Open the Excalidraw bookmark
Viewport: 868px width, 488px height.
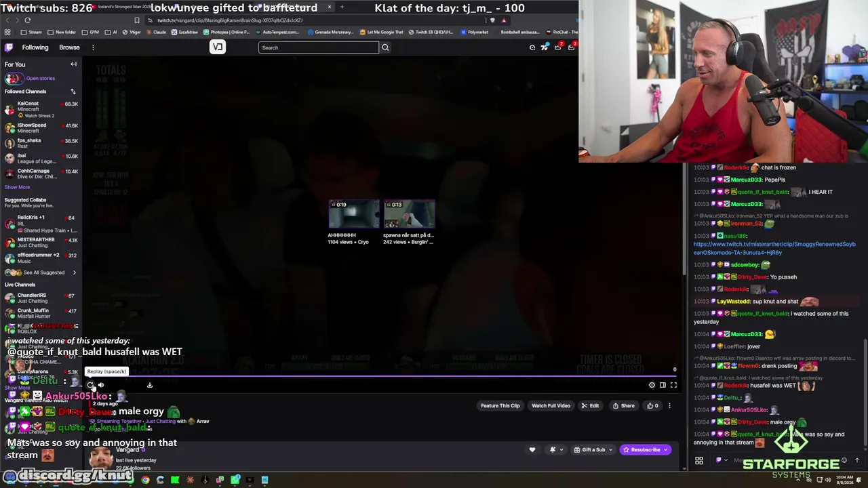pyautogui.click(x=184, y=32)
